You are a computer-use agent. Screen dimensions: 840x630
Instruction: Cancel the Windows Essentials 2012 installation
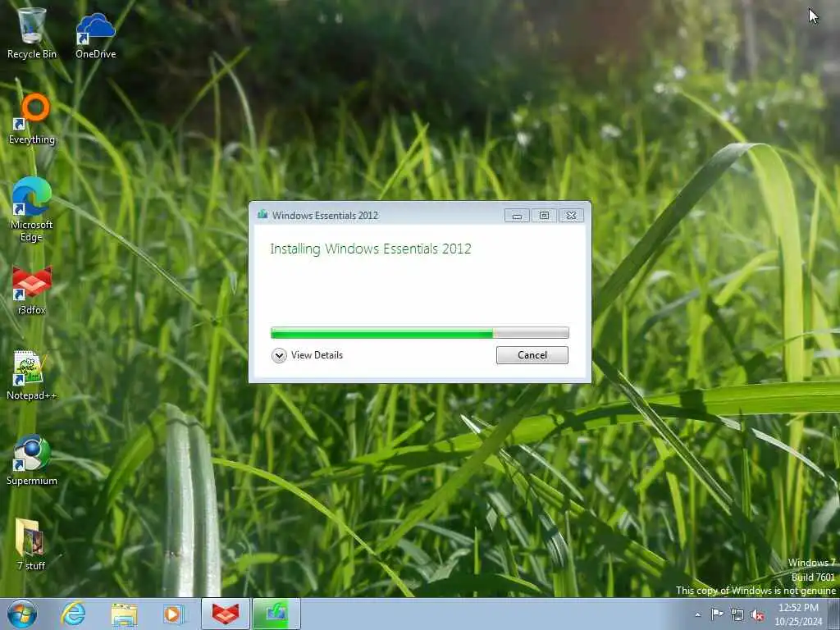[532, 355]
